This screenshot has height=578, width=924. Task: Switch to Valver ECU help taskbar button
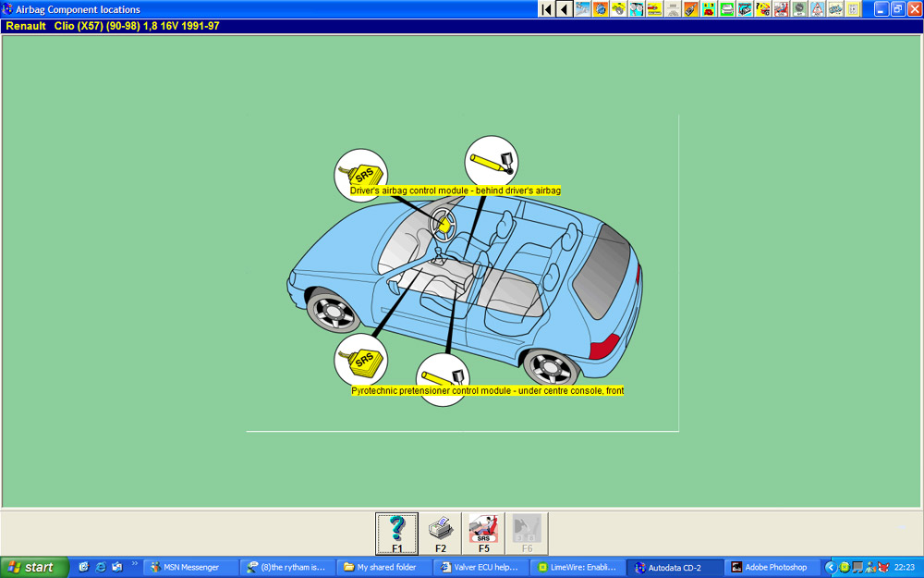480,568
